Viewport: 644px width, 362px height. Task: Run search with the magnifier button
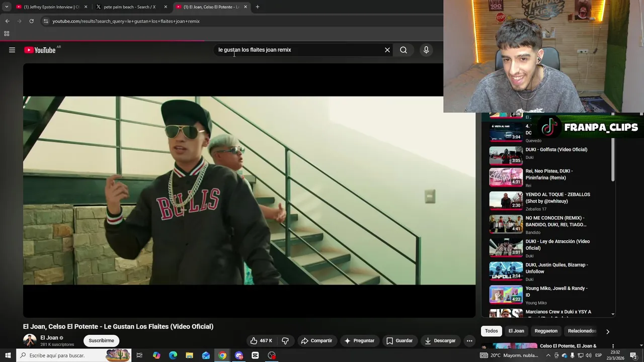coord(404,50)
